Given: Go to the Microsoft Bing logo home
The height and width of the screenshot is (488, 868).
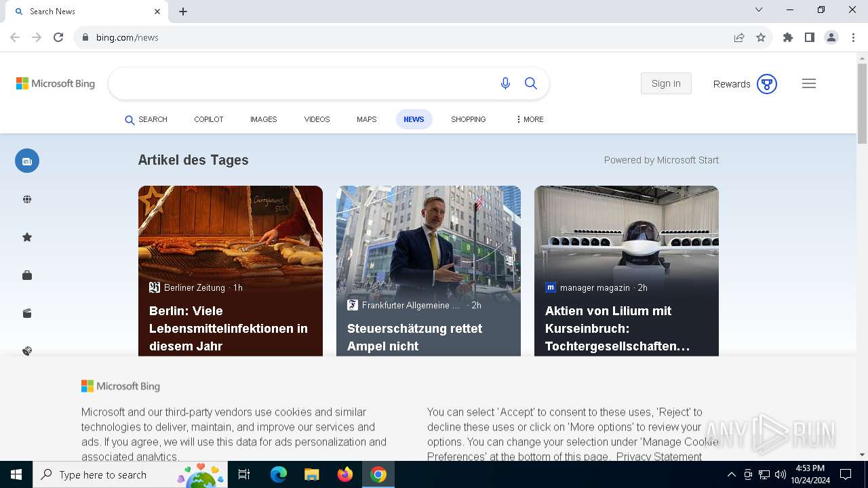Looking at the screenshot, I should tap(56, 83).
